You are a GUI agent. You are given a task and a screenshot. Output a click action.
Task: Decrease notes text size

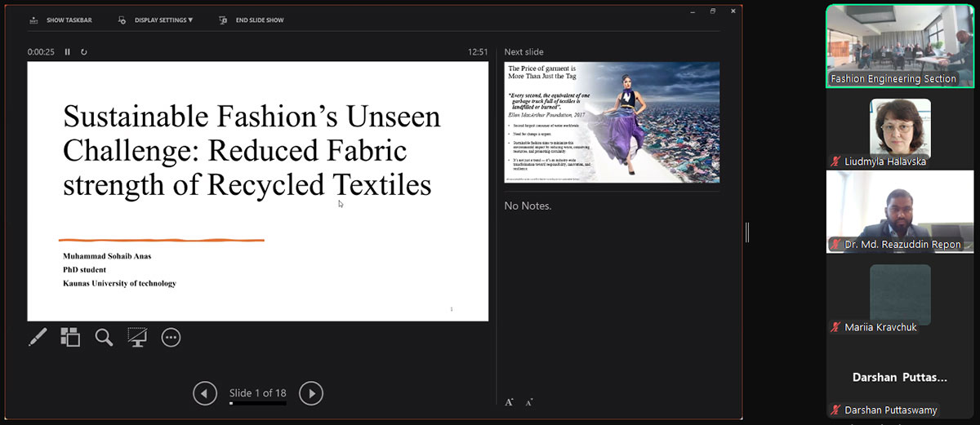tap(529, 401)
